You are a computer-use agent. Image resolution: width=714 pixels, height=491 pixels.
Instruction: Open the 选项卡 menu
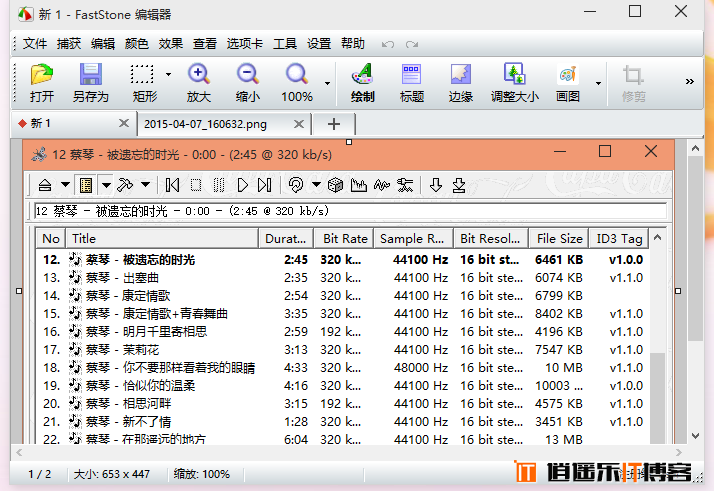click(245, 44)
